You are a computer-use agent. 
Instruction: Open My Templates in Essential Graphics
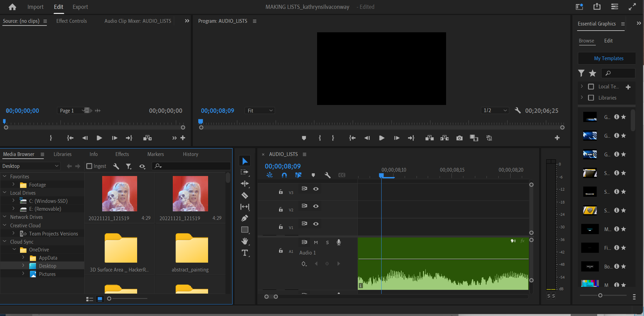[606, 58]
